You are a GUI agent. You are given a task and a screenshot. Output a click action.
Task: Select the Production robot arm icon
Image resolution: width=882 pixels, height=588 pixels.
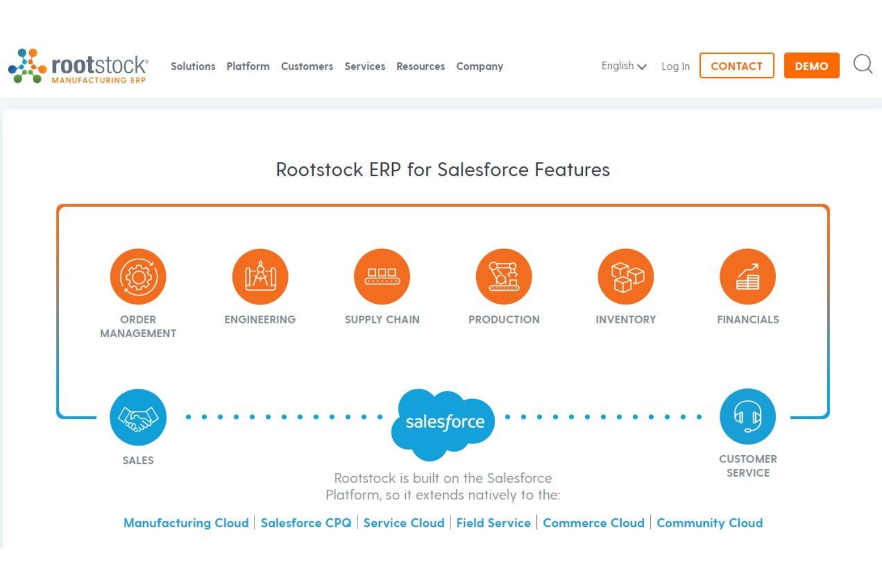504,276
